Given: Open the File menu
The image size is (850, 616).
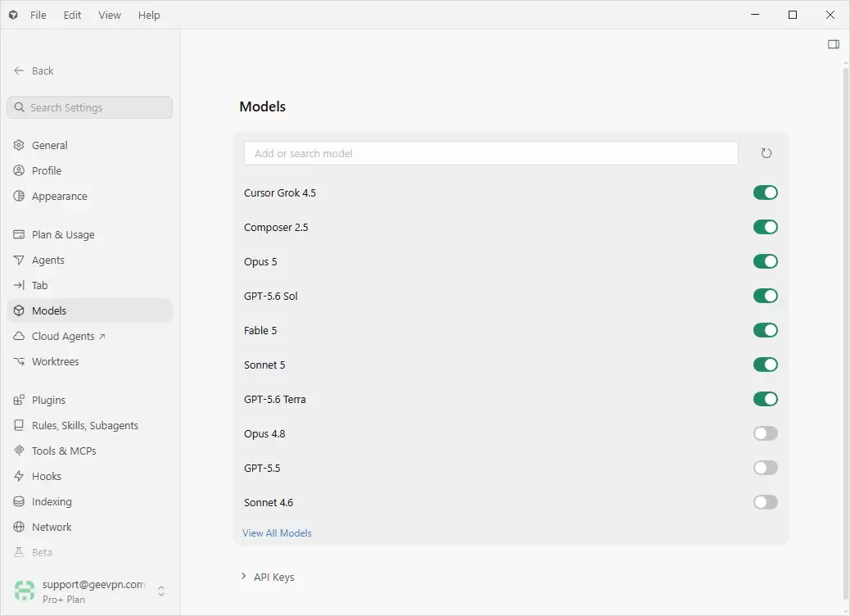Looking at the screenshot, I should (38, 16).
